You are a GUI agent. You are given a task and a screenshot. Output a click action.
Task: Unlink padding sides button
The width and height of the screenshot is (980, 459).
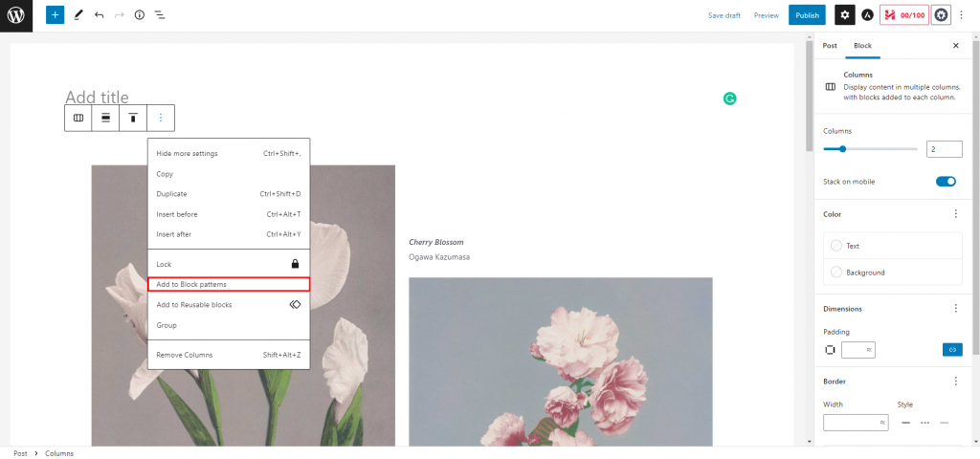[x=952, y=350]
